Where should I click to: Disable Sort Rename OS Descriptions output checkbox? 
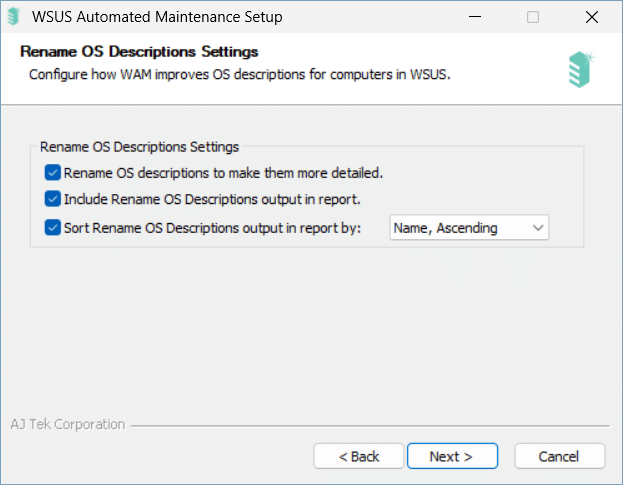[52, 228]
